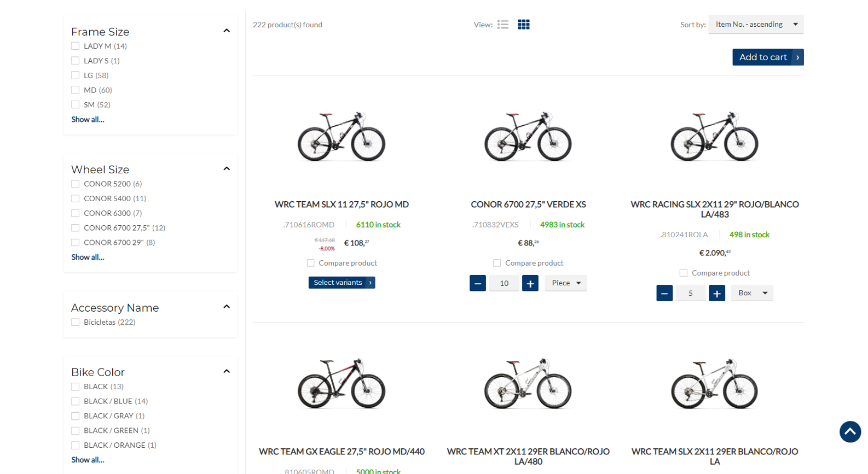This screenshot has width=868, height=474.
Task: Tick the BLACK / BLUE color filter
Action: (x=76, y=401)
